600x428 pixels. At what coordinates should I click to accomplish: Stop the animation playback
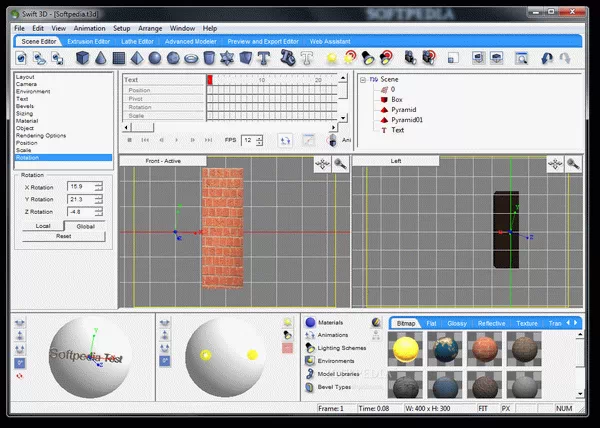[129, 140]
